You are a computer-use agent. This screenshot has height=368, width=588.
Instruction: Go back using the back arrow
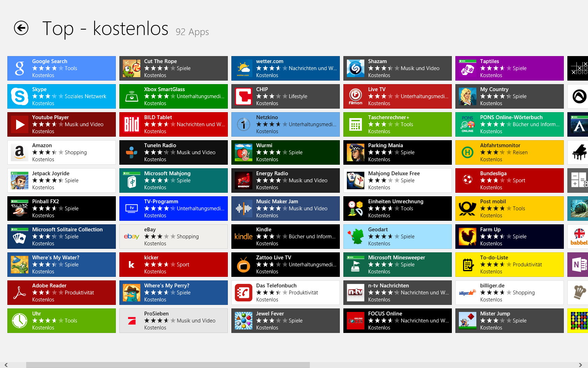point(21,28)
